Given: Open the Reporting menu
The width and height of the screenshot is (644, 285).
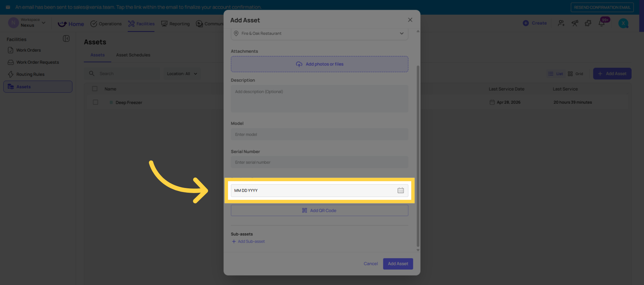Looking at the screenshot, I should click(175, 24).
